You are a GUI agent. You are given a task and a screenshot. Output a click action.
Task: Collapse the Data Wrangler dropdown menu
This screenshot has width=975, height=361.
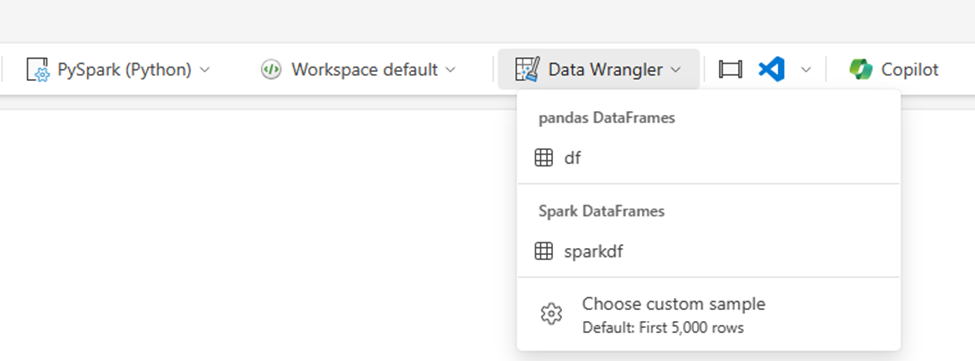pyautogui.click(x=599, y=70)
